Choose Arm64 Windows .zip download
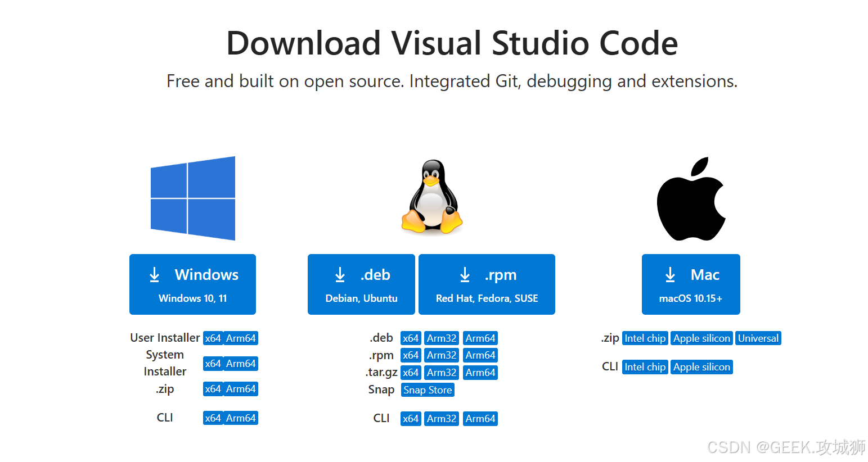 (x=241, y=389)
